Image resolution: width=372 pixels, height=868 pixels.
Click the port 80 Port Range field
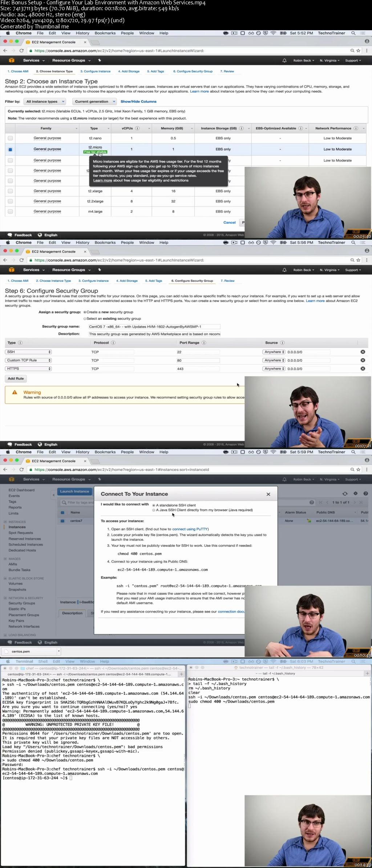pos(198,360)
